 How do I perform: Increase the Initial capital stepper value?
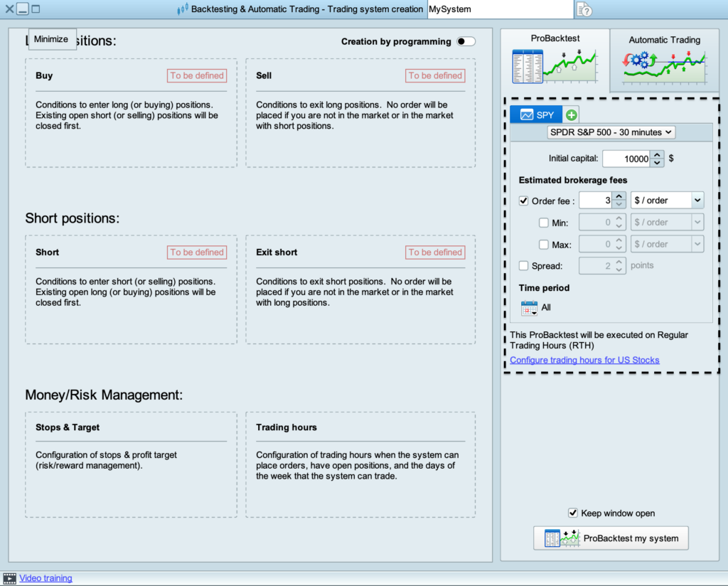(x=658, y=155)
